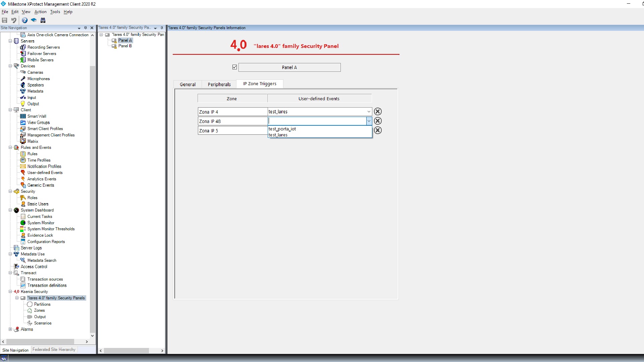Click the Evidence Lock icon
The image size is (644, 362).
(x=23, y=235)
